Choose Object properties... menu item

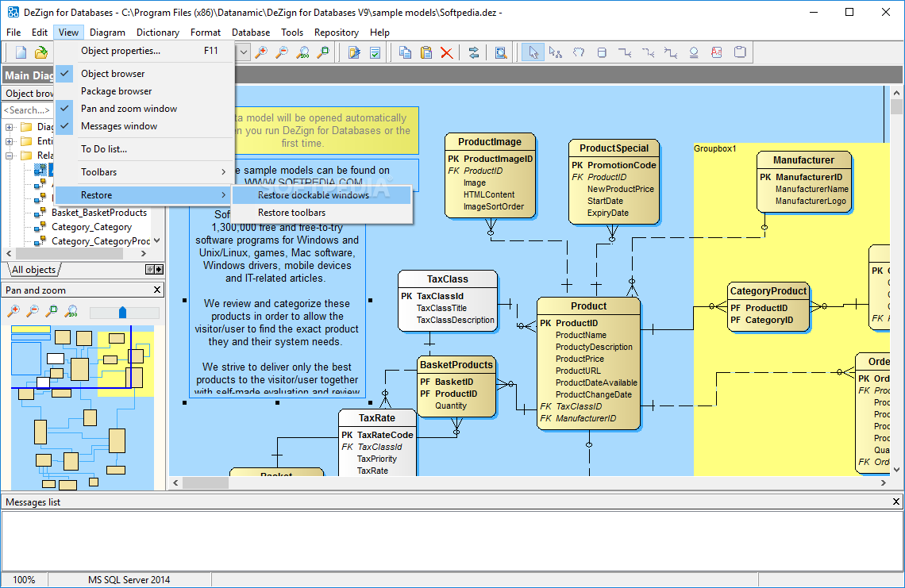coord(144,51)
